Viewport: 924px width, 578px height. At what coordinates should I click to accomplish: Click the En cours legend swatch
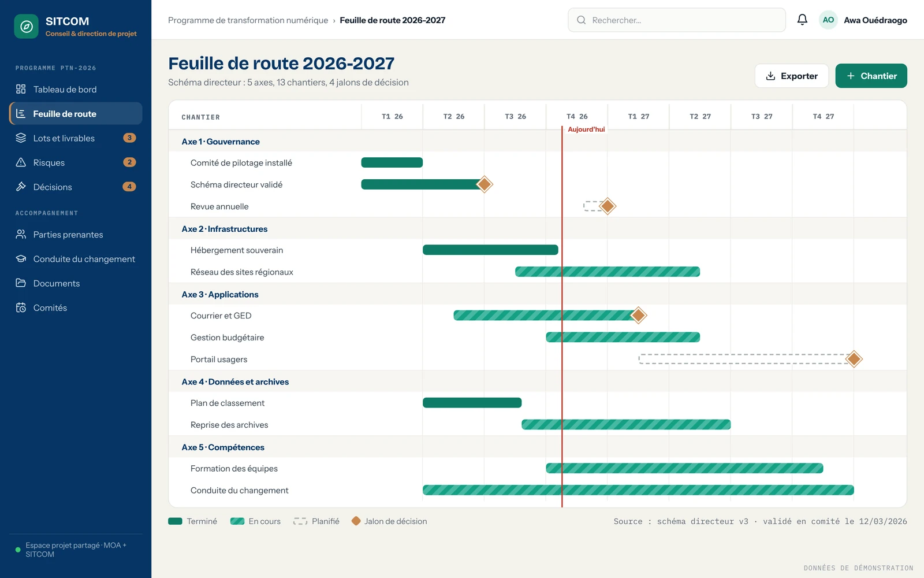tap(237, 521)
